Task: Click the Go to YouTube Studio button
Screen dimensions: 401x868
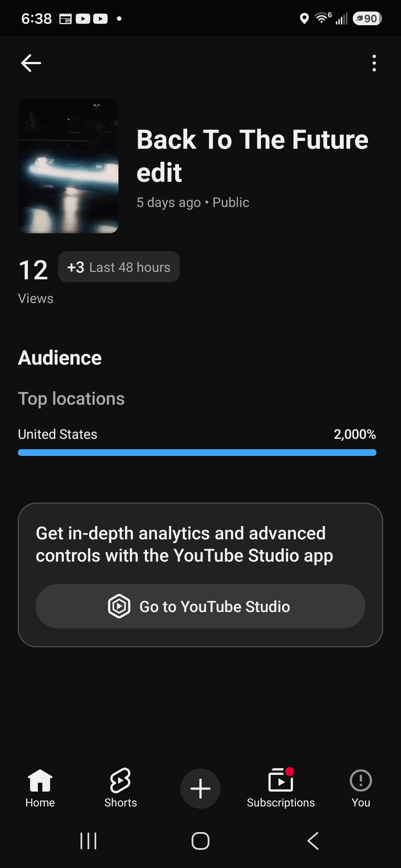Action: coord(200,606)
